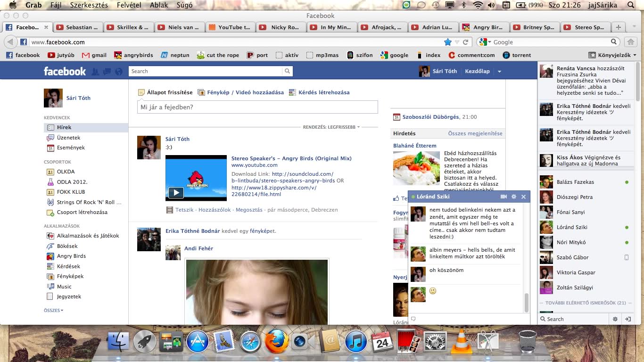Click Hozzászólok under the video post

pos(215,210)
